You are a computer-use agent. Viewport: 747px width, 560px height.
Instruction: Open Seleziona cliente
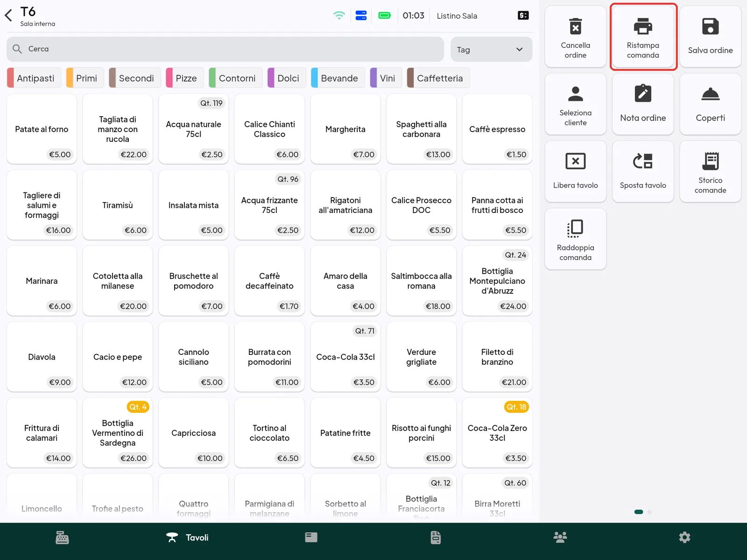pos(576,104)
